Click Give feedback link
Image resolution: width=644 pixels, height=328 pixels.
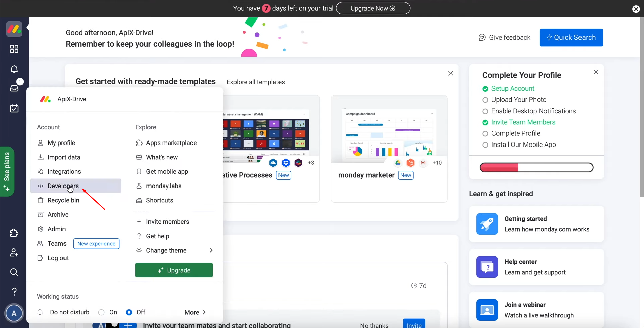click(x=505, y=37)
